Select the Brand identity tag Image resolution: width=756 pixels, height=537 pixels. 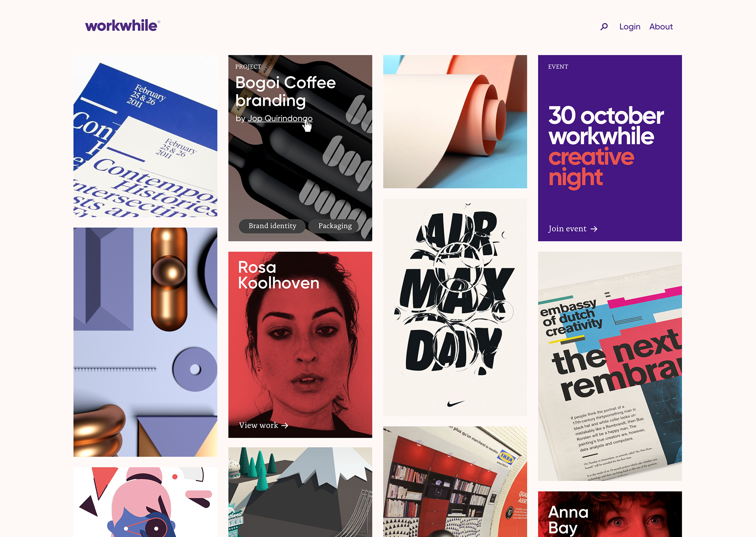click(272, 226)
